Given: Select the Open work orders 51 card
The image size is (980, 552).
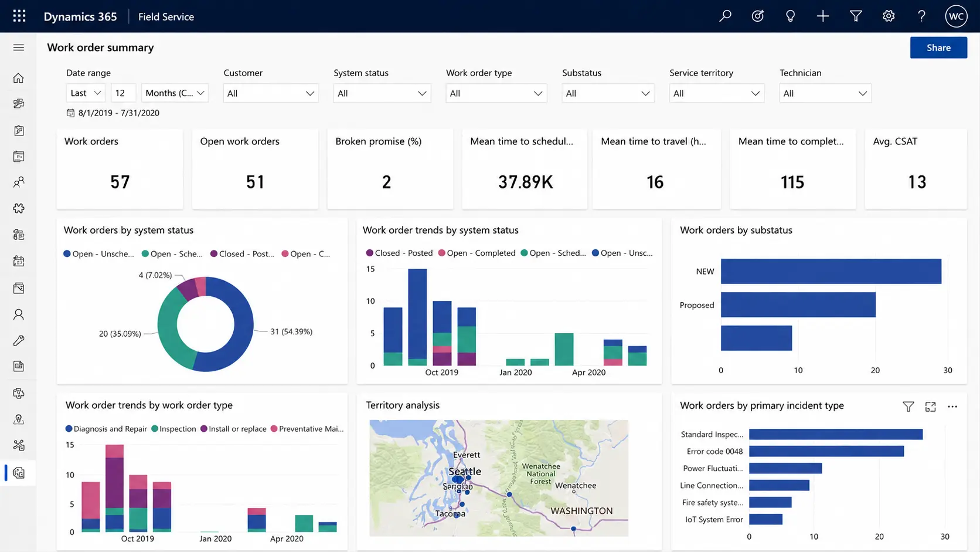Looking at the screenshot, I should click(255, 169).
